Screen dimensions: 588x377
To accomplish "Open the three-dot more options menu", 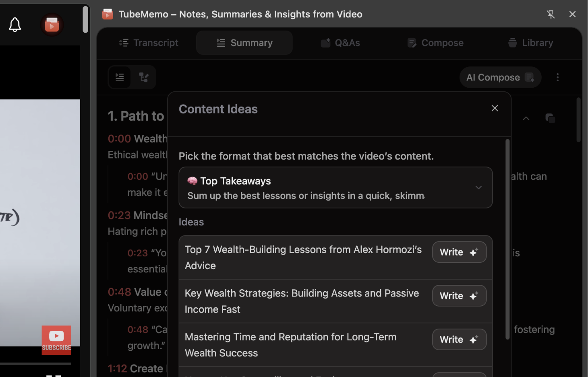I will [x=558, y=77].
